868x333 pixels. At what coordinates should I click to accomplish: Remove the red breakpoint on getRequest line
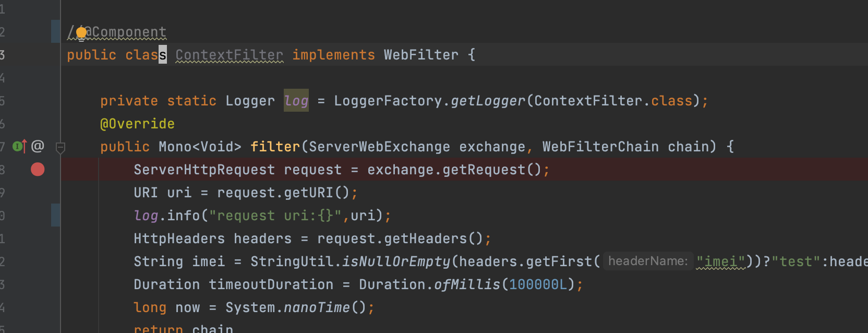[x=38, y=169]
